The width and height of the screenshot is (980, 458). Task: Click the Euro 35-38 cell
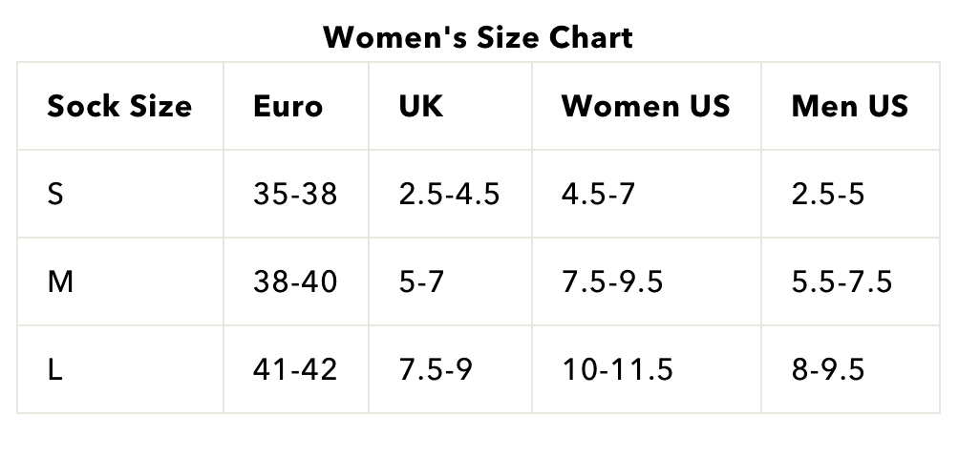(x=295, y=194)
